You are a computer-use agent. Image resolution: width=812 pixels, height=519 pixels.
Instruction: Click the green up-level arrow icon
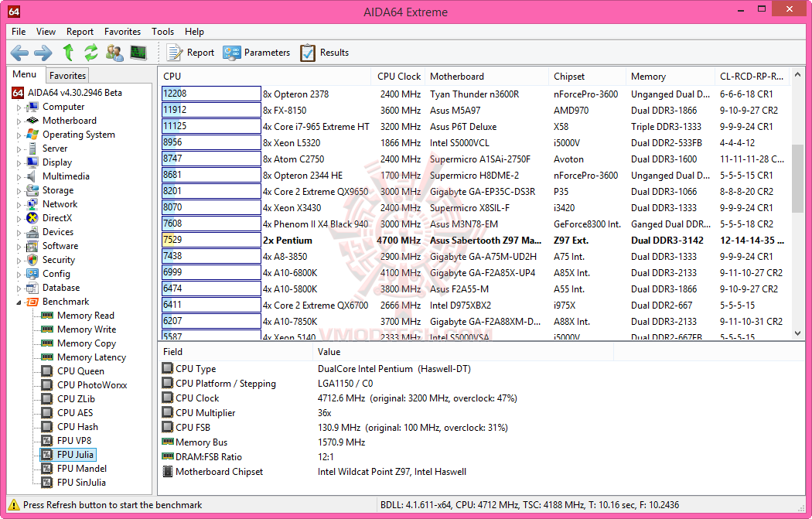(x=68, y=53)
